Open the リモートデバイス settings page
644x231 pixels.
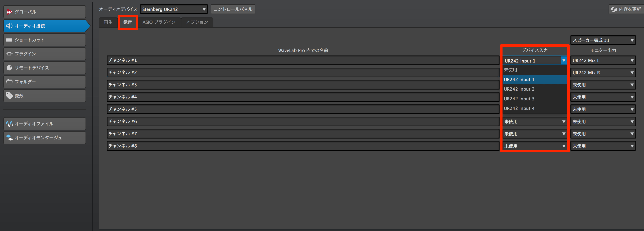[45, 68]
